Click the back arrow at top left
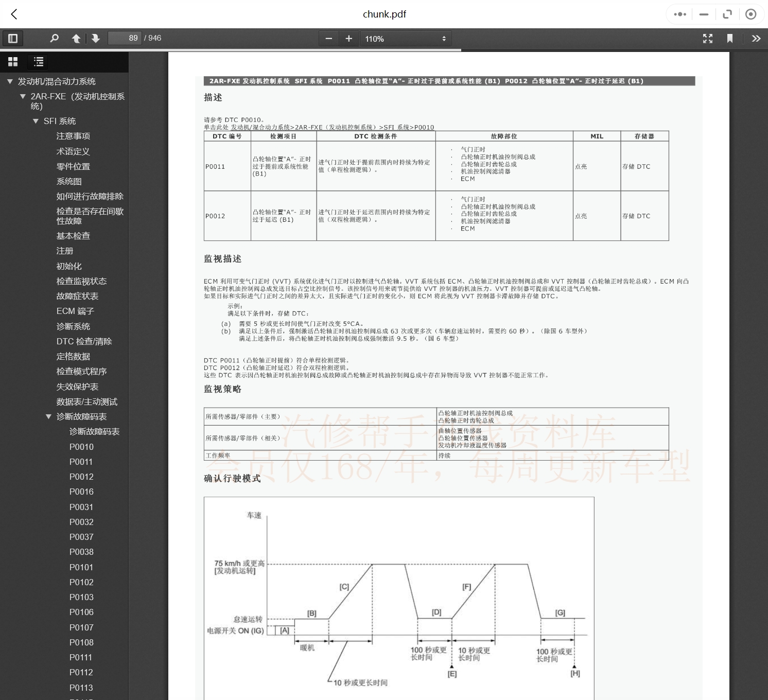Viewport: 768px width, 700px height. click(x=14, y=14)
